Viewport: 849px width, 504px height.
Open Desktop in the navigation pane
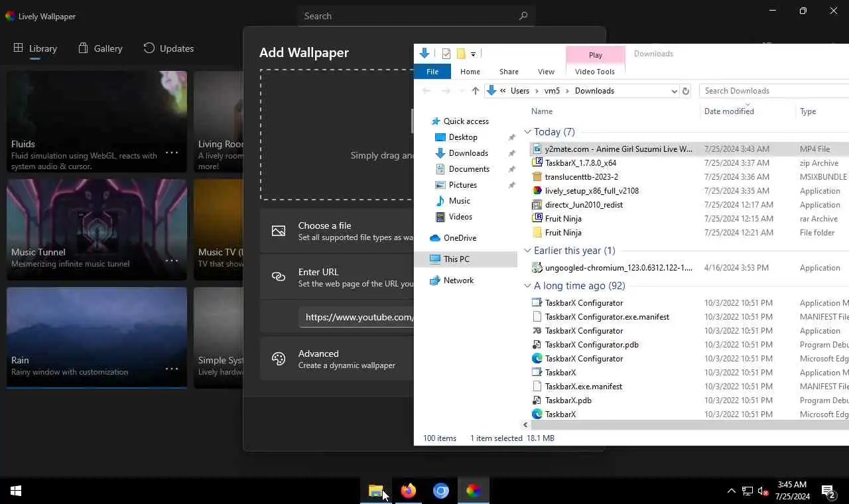click(463, 137)
